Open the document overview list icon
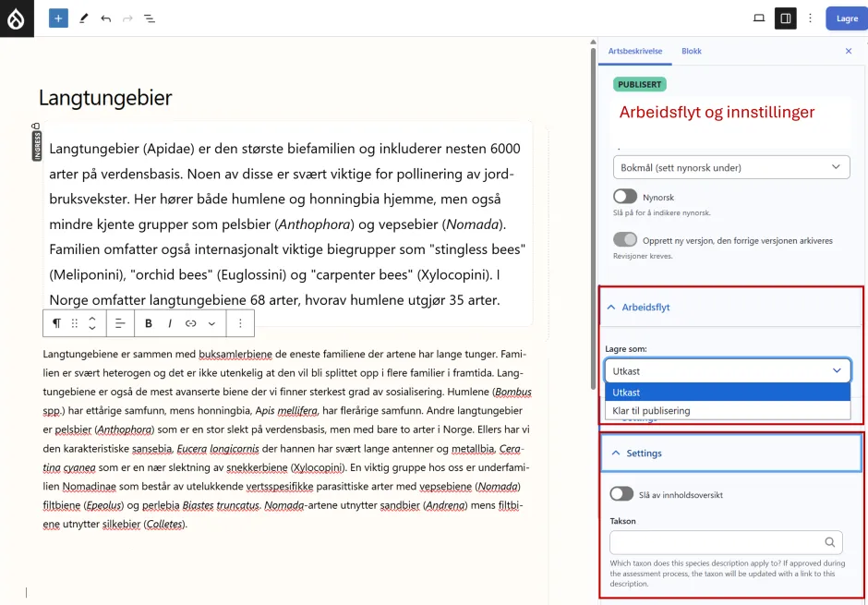Screen dimensions: 868x605 pos(150,18)
